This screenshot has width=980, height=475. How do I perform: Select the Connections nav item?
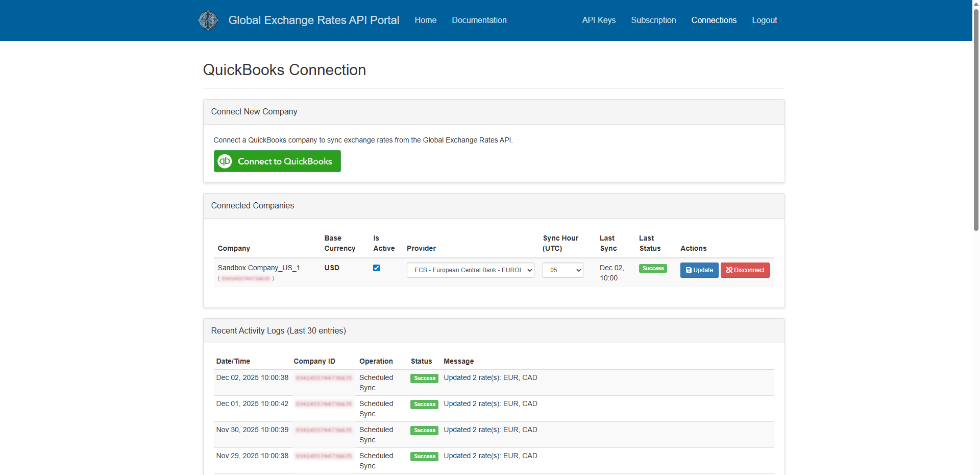(714, 20)
